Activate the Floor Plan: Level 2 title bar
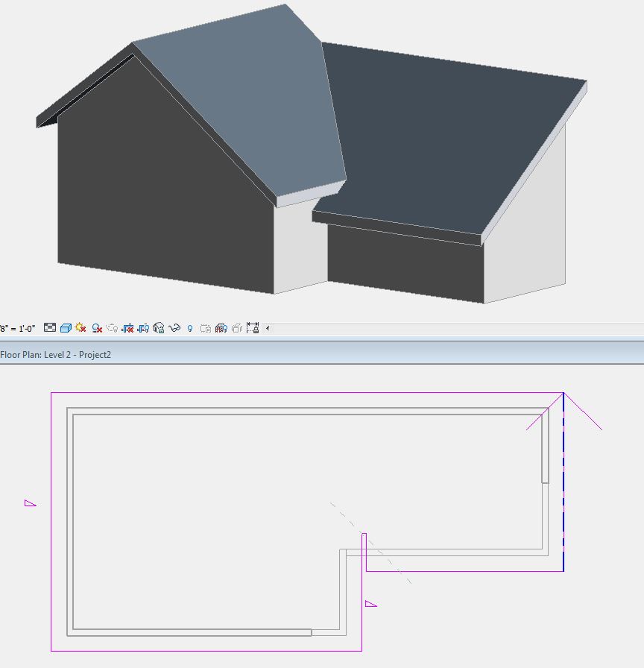This screenshot has height=668, width=644. click(322, 354)
